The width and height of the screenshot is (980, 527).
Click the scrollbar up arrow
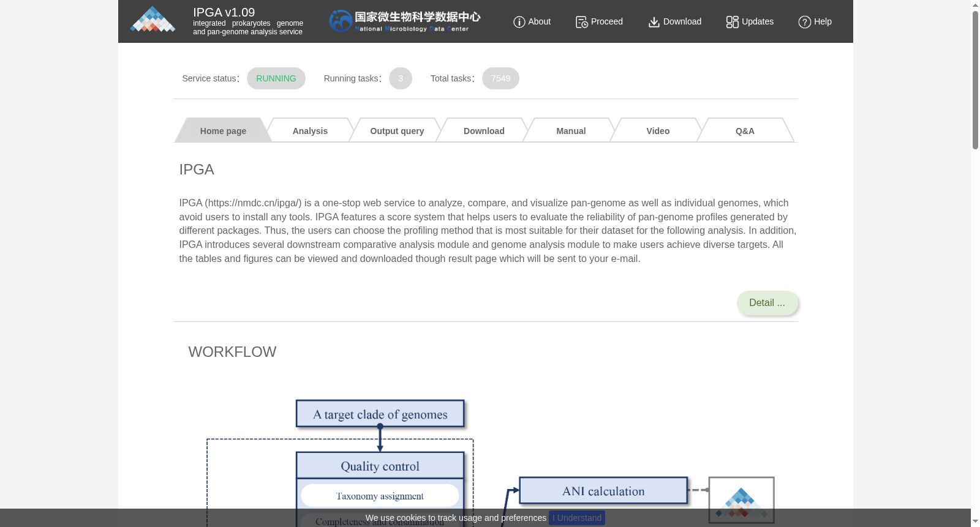click(x=975, y=5)
